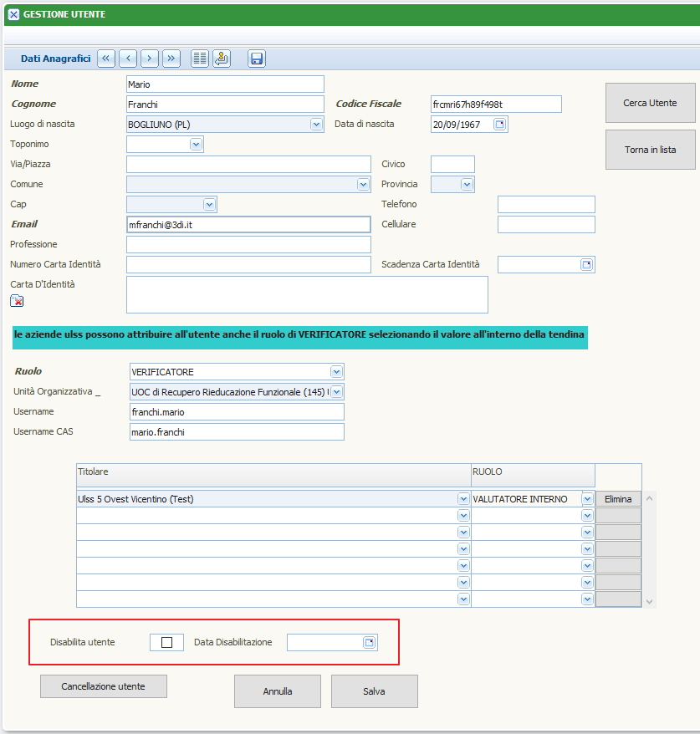Click the Email field mfranchi@3di.it
700x734 pixels.
(x=248, y=225)
